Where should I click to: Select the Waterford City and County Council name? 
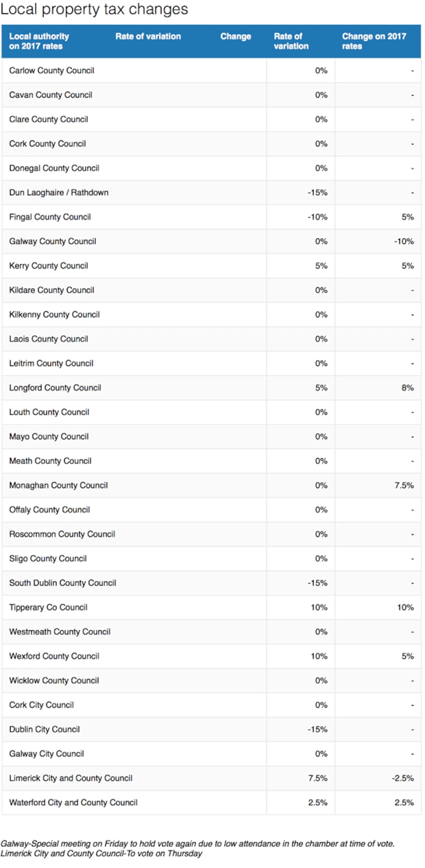(73, 803)
